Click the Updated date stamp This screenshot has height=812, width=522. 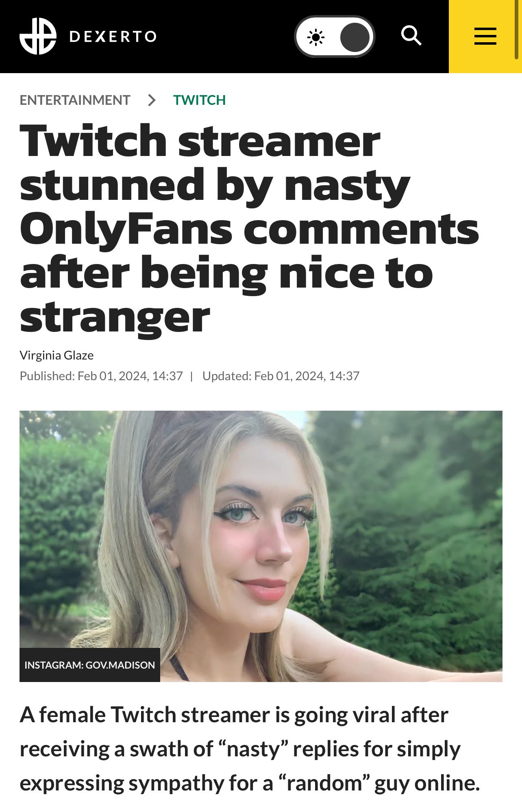tap(281, 376)
